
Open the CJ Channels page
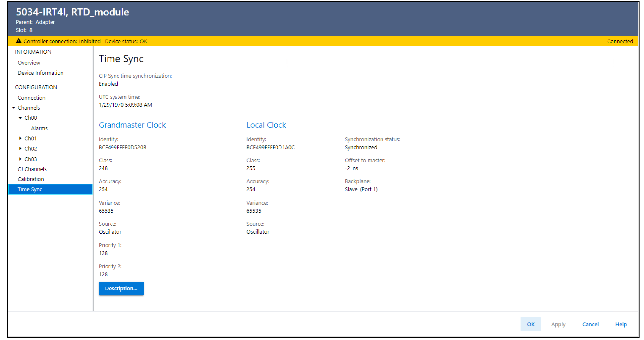click(32, 169)
